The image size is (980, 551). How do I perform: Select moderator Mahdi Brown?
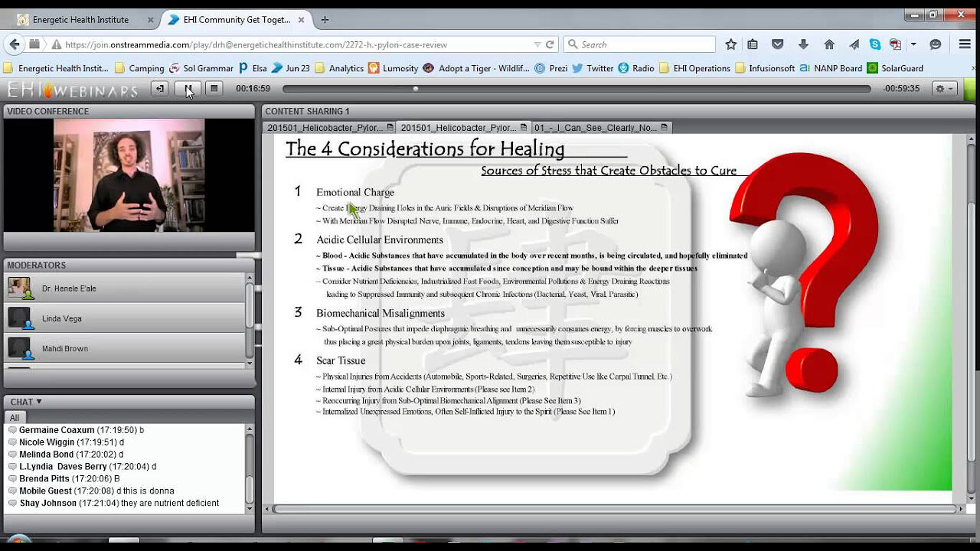click(x=125, y=348)
